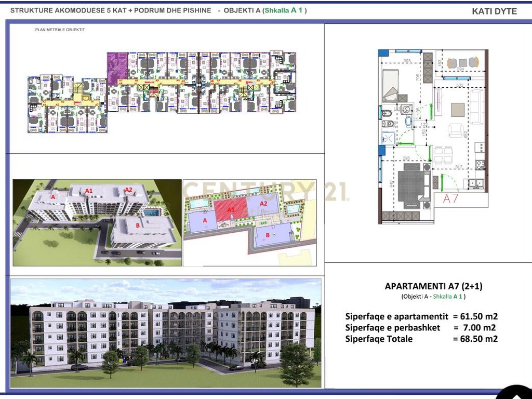The width and height of the screenshot is (532, 399).
Task: Click the green entrance door of apartment A7
Action: click(x=443, y=182)
